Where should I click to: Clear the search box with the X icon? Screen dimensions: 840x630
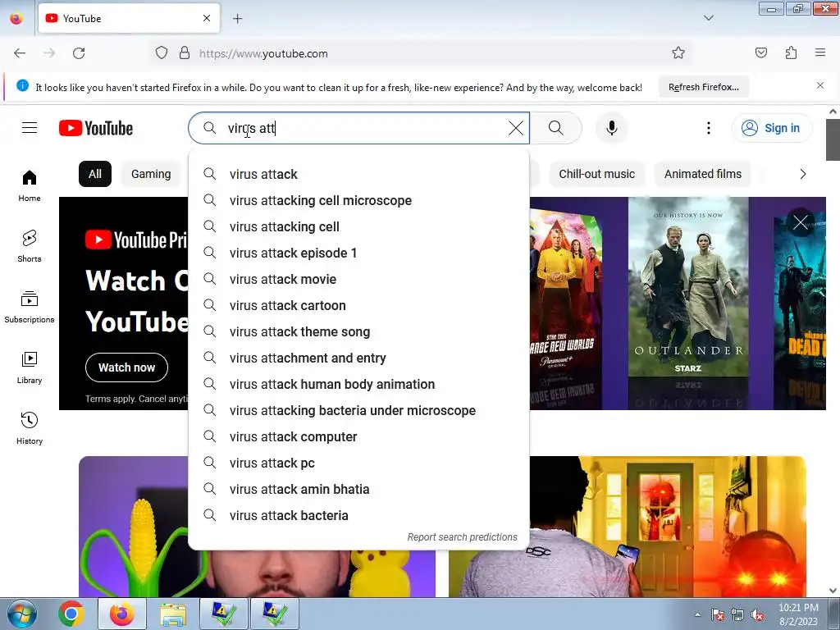(x=516, y=128)
